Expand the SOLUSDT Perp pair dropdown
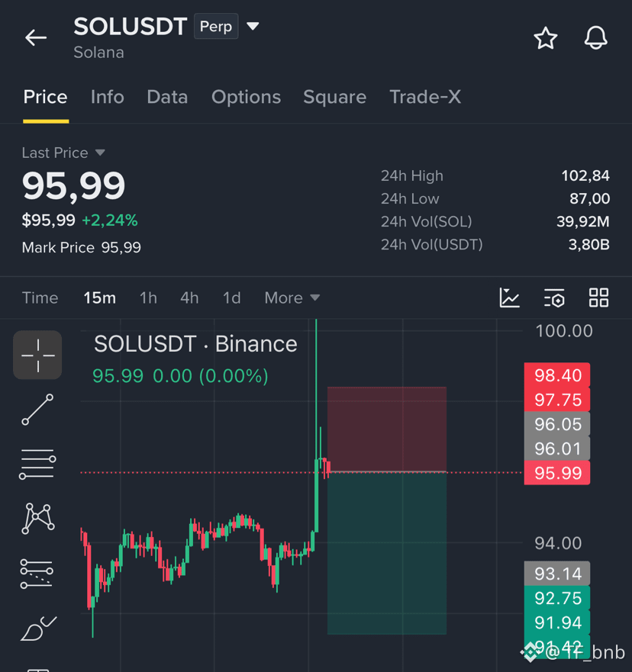Viewport: 632px width, 672px height. pyautogui.click(x=253, y=26)
